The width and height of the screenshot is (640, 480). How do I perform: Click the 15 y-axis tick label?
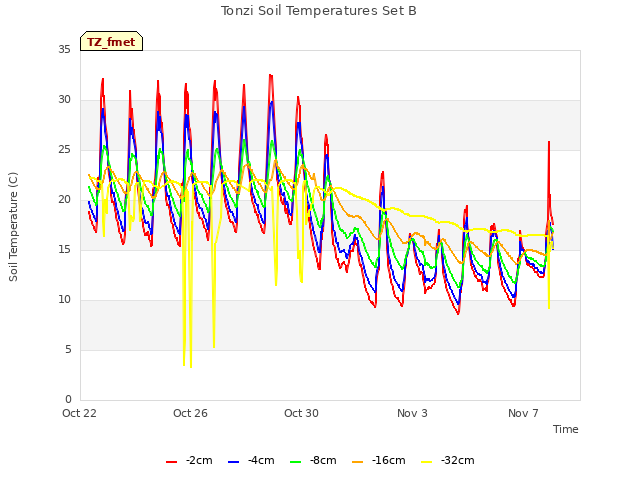coord(64,250)
